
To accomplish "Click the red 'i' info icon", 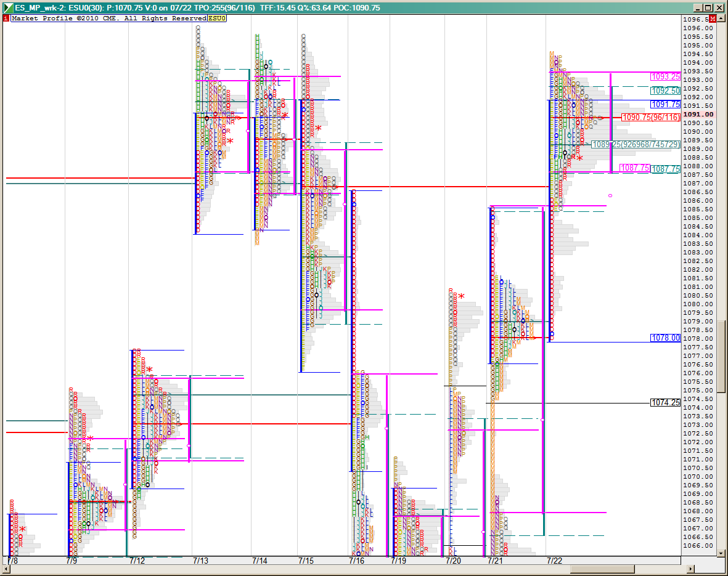I will [6, 18].
